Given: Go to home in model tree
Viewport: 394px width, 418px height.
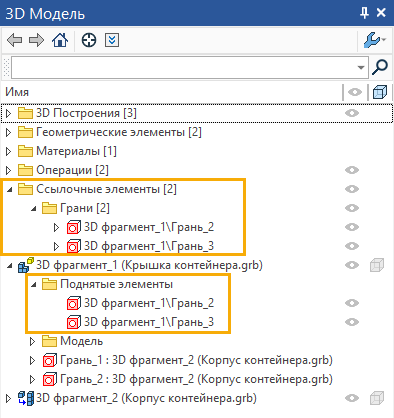Looking at the screenshot, I should coord(60,40).
